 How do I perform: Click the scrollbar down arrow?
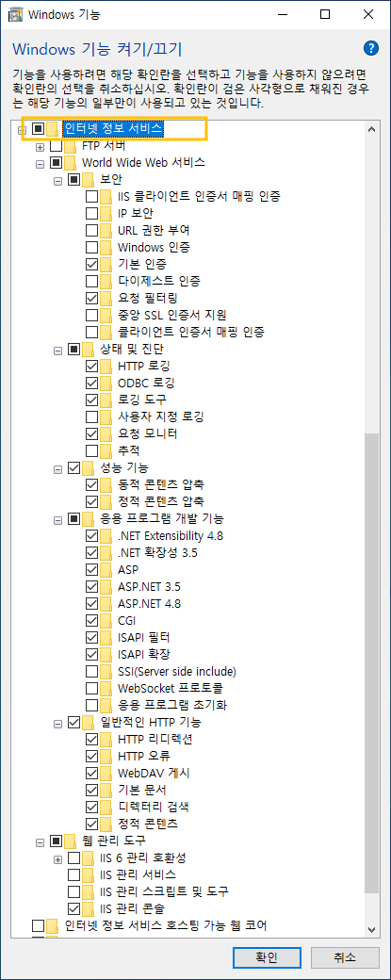tap(371, 929)
